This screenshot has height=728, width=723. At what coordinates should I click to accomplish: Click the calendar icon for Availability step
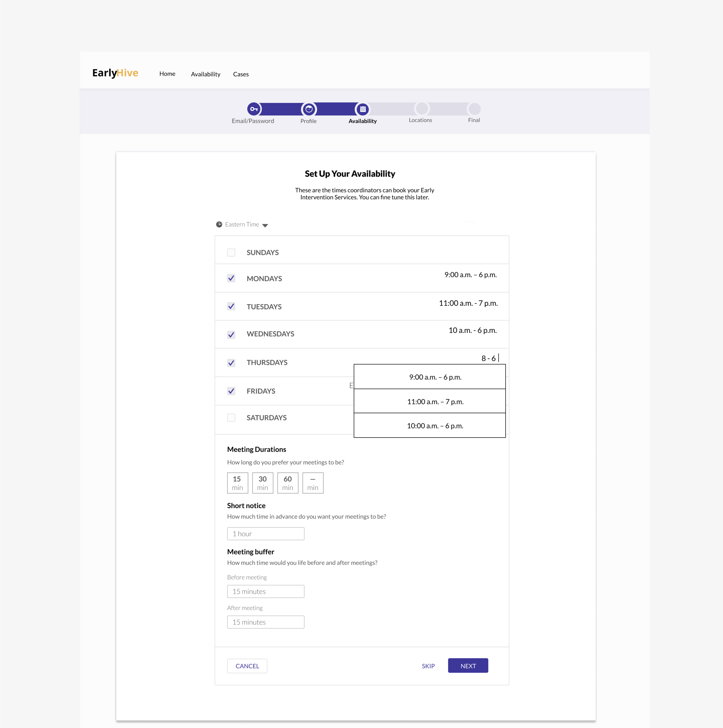363,109
